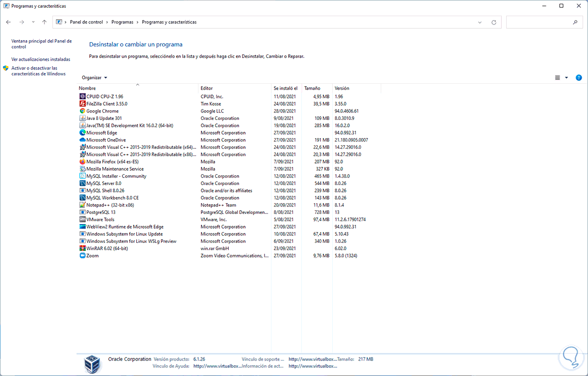Click the win.rar GmbH editor cell

(215, 248)
